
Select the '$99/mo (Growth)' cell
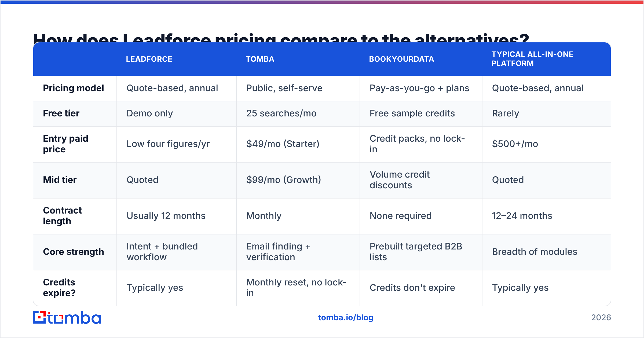tap(298, 180)
